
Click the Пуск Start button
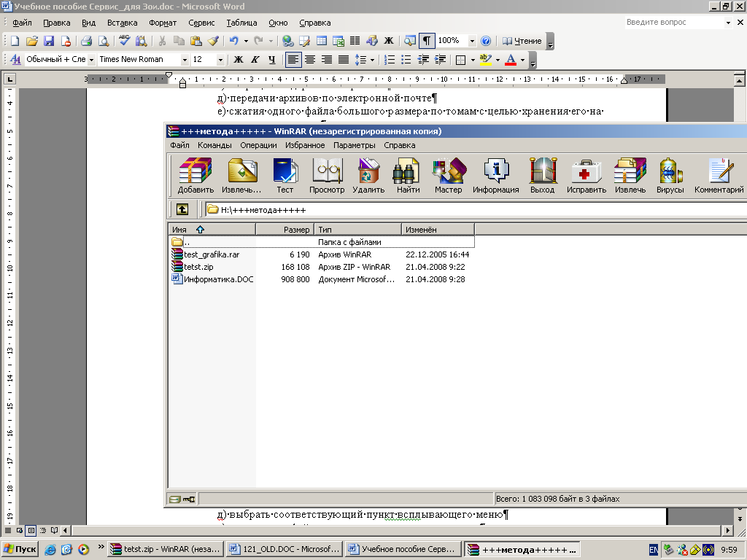pyautogui.click(x=20, y=549)
